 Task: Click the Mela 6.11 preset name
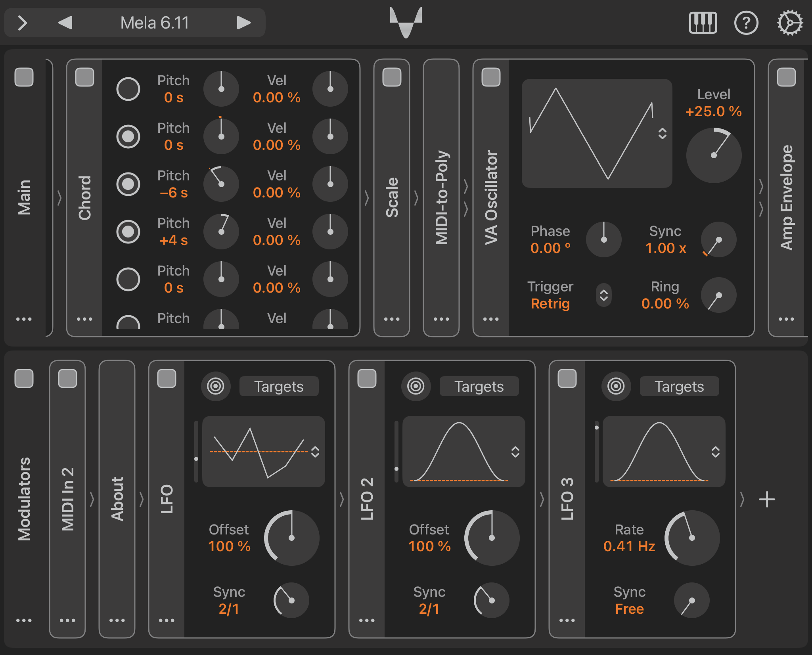[x=155, y=23]
